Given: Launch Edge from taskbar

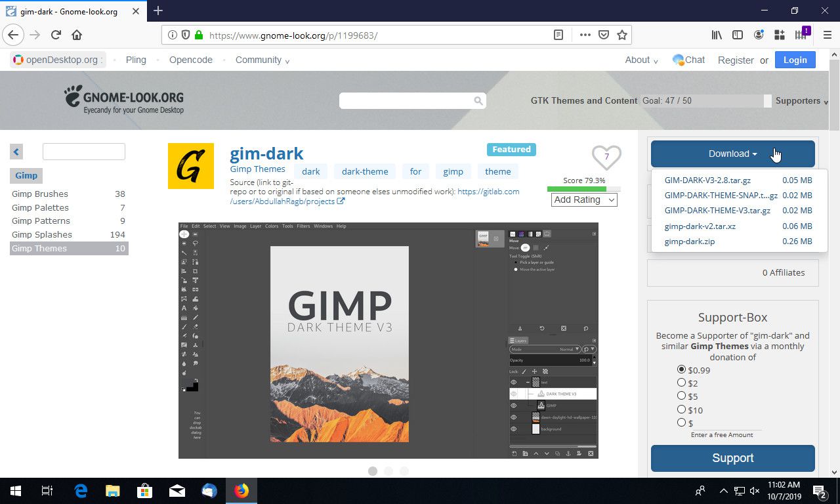Looking at the screenshot, I should point(81,491).
